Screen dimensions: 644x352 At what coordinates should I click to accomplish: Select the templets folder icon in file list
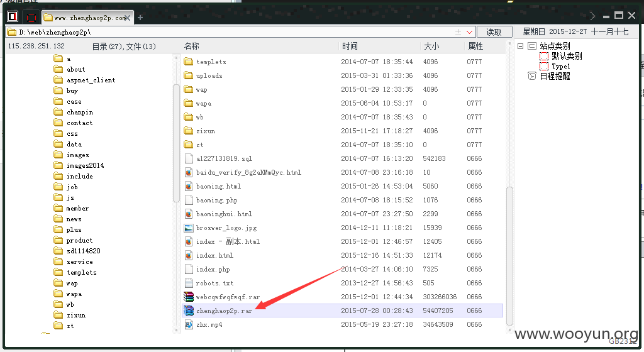click(x=189, y=62)
